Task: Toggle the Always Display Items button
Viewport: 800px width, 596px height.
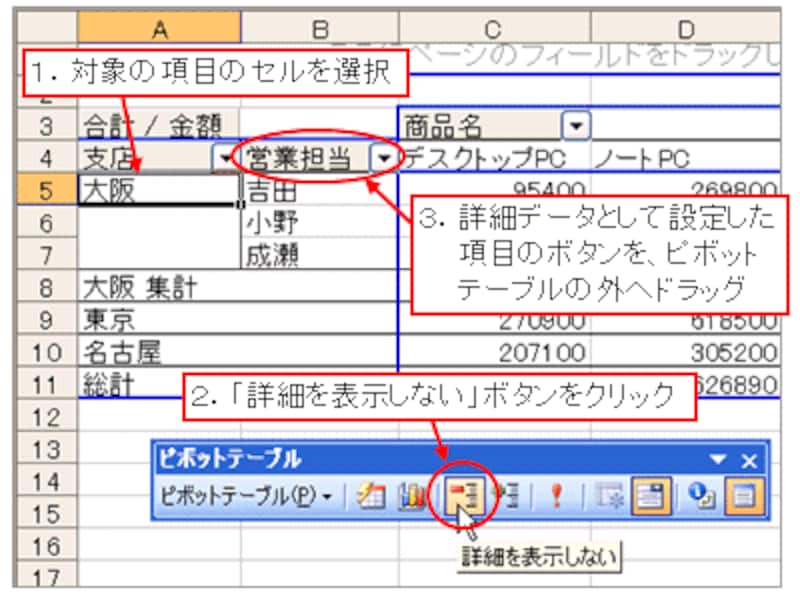Action: pos(651,495)
